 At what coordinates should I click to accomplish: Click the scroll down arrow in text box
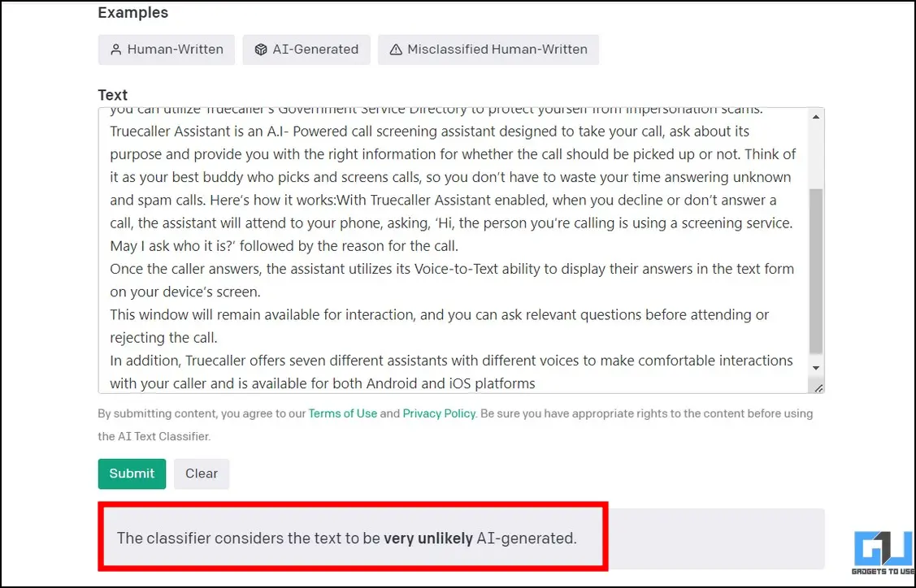pyautogui.click(x=816, y=368)
